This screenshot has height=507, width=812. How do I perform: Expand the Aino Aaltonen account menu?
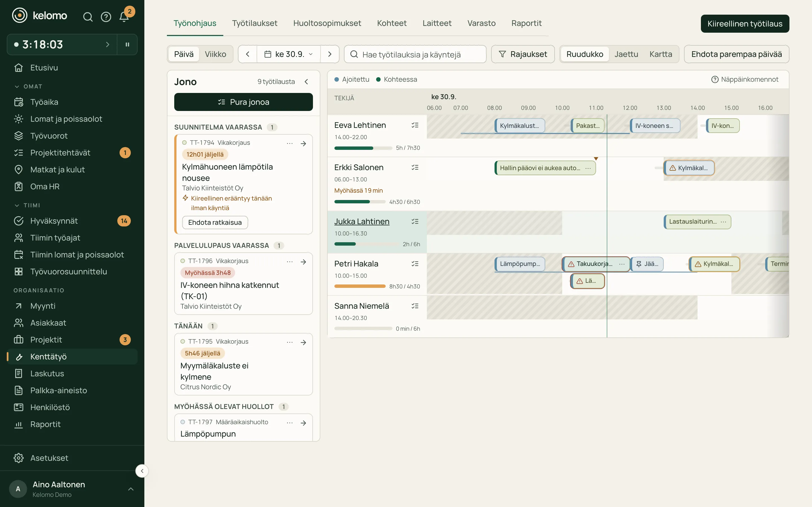pos(131,489)
